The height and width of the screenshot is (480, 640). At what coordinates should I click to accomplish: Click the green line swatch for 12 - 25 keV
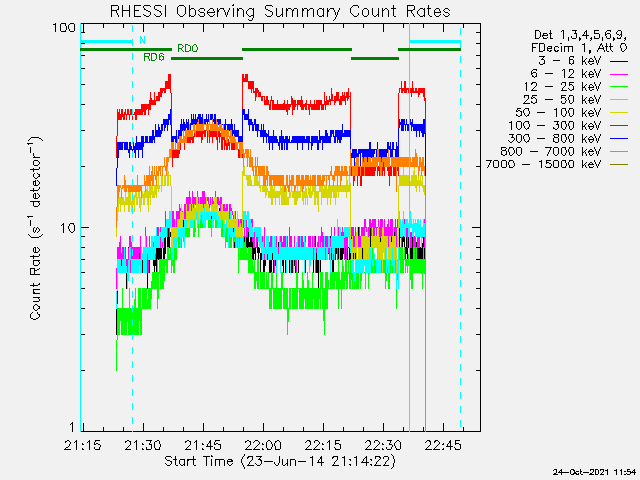(619, 87)
